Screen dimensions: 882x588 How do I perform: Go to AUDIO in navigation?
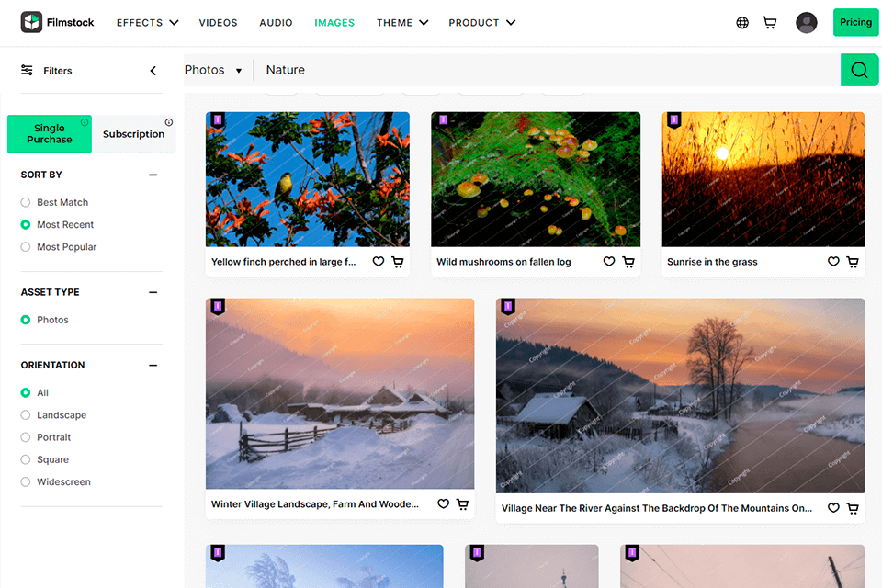pyautogui.click(x=276, y=22)
